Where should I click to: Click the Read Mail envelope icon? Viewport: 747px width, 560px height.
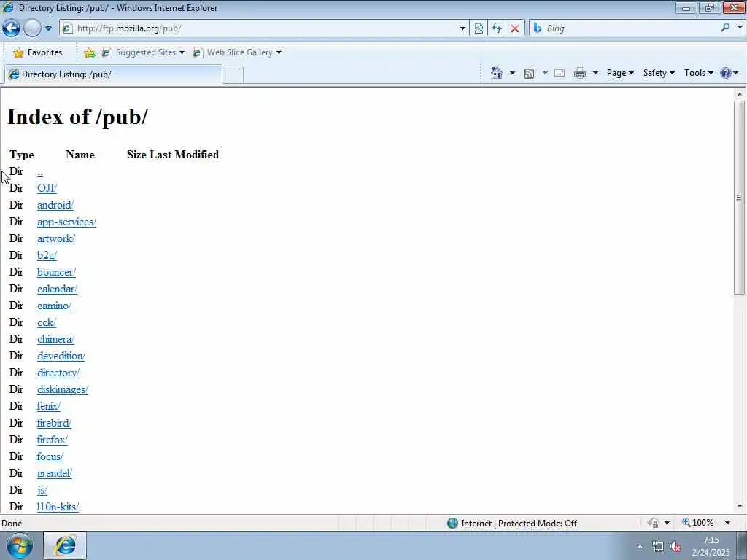pyautogui.click(x=560, y=73)
